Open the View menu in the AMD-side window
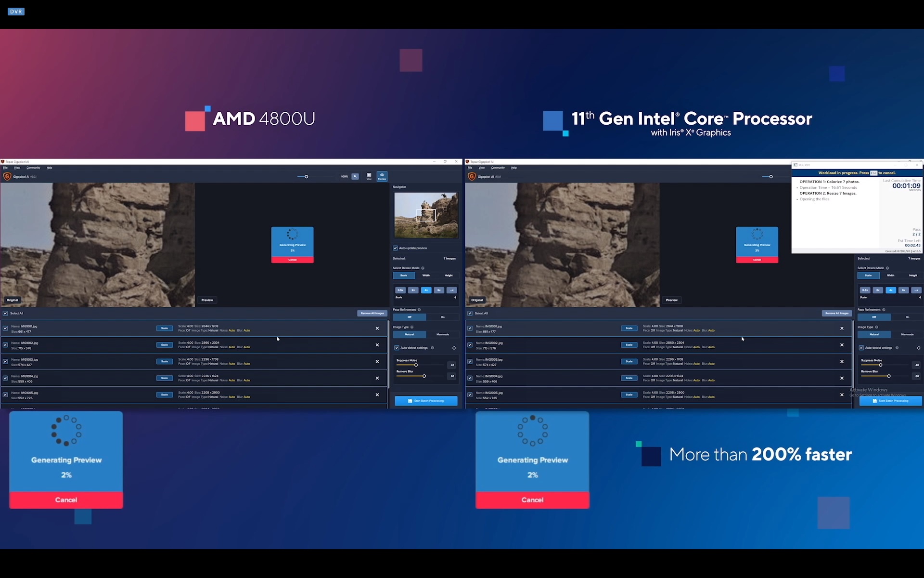The height and width of the screenshot is (578, 924). click(x=17, y=168)
